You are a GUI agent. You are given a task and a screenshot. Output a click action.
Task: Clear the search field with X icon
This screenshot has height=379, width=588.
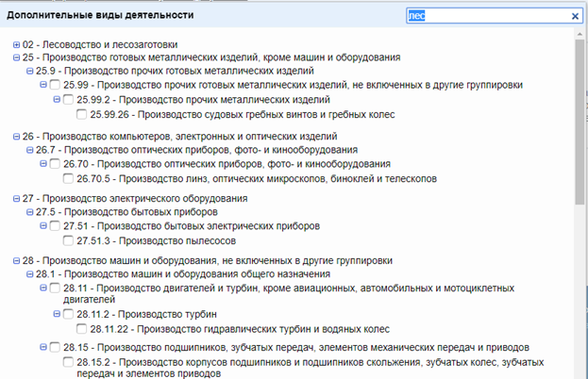click(575, 16)
